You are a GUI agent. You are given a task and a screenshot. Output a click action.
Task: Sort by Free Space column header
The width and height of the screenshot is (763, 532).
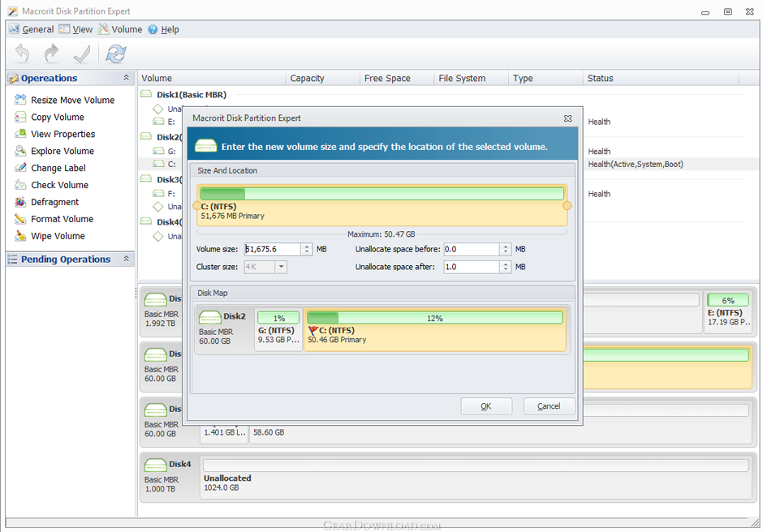pyautogui.click(x=397, y=78)
